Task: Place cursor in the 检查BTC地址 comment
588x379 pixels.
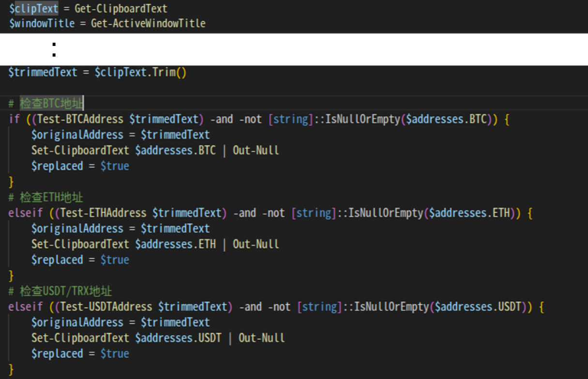Action: [x=51, y=103]
